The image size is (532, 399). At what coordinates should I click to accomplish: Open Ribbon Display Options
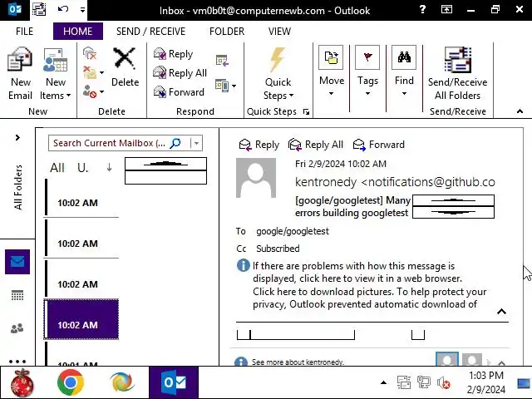446,9
